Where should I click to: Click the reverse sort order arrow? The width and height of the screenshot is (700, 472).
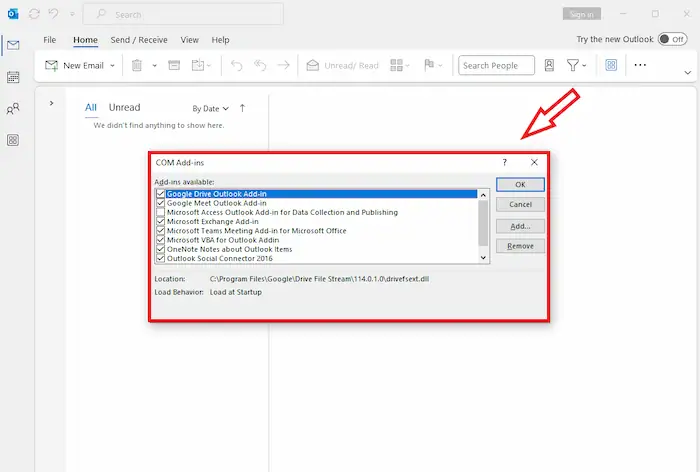[x=242, y=108]
